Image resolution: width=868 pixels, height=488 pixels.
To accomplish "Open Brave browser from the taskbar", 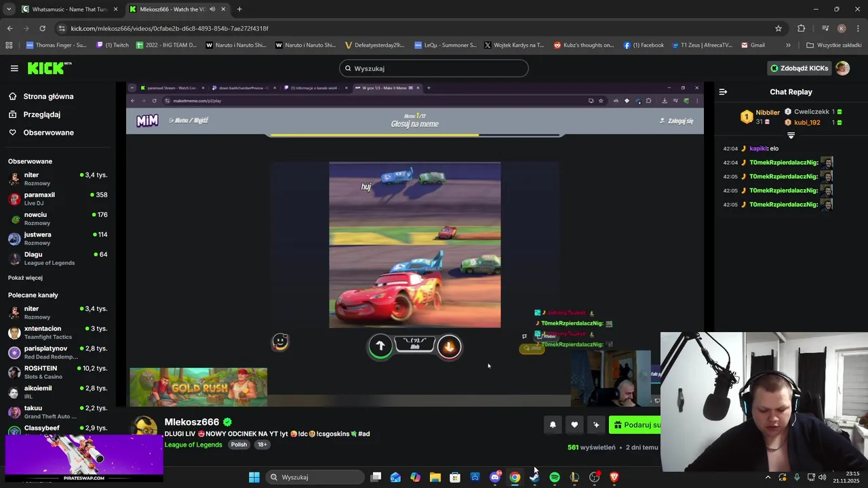I will (x=614, y=477).
